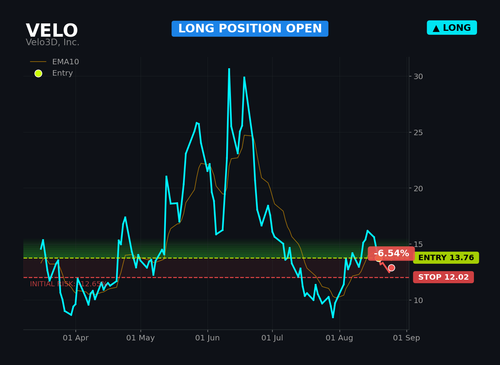Click the Entry legend marker dot
This screenshot has height=365, width=500.
[38, 73]
